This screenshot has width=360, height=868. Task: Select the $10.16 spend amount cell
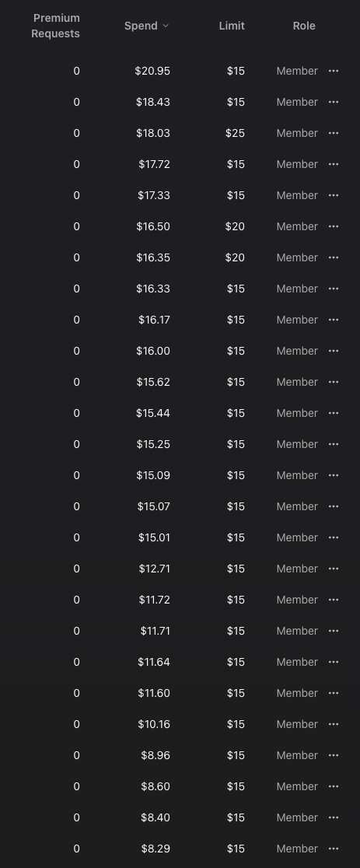pyautogui.click(x=154, y=724)
